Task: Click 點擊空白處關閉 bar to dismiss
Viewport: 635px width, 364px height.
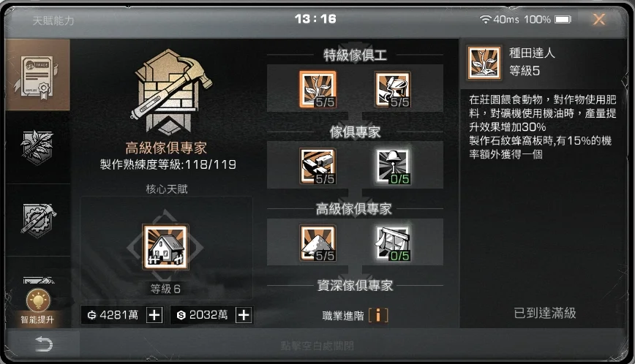Action: coord(317,346)
